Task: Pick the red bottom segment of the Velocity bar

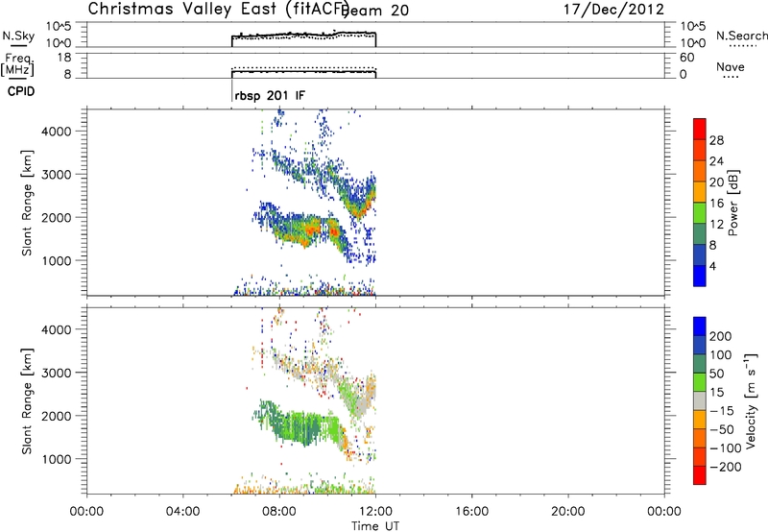Action: [x=700, y=475]
